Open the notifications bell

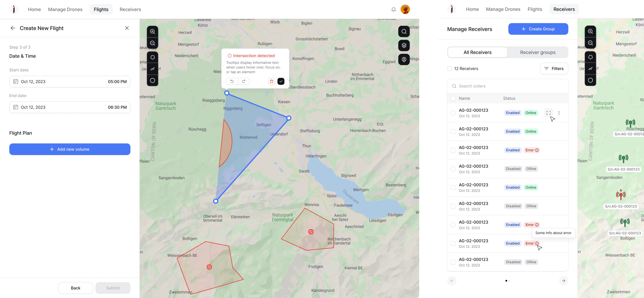coord(394,10)
